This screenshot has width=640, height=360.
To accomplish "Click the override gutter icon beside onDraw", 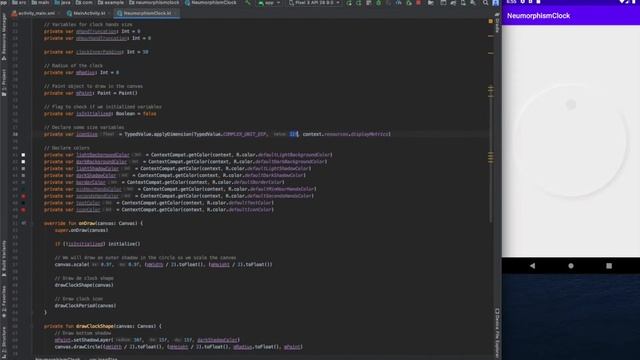I will [24, 223].
